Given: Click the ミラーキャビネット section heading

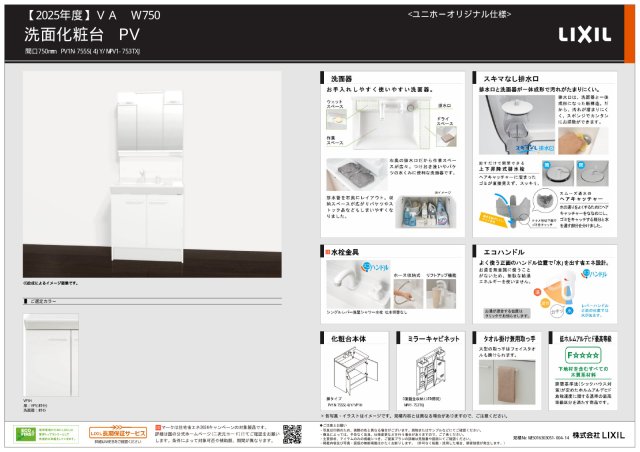Looking at the screenshot, I should coord(433,339).
